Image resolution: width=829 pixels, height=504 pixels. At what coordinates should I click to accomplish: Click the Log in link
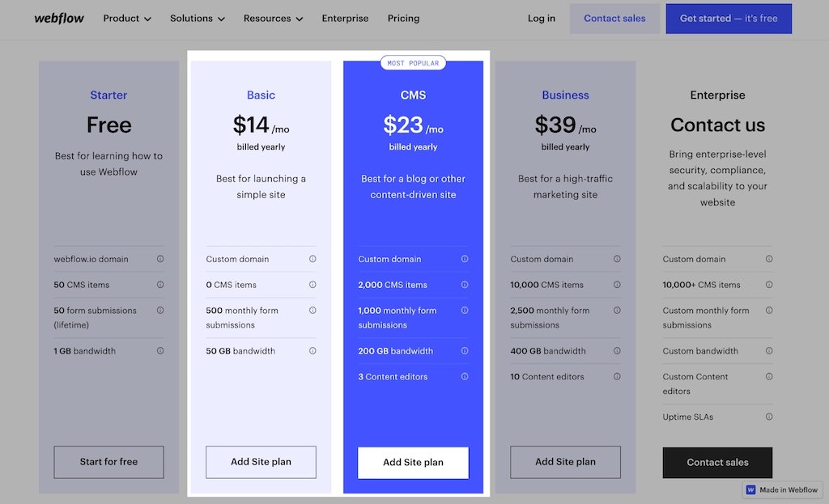pyautogui.click(x=541, y=18)
